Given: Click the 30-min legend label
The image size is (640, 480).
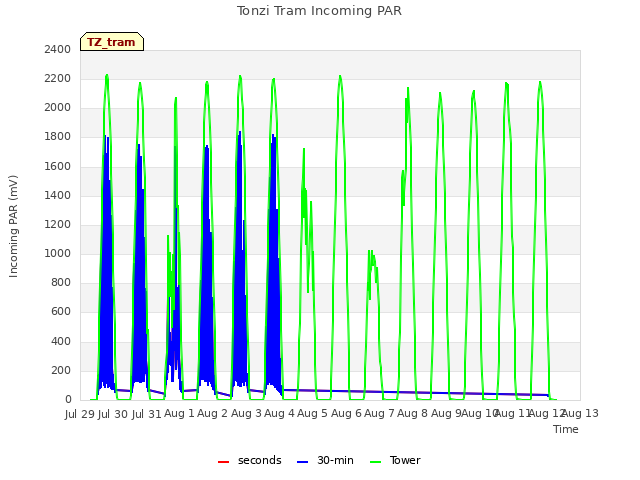Looking at the screenshot, I should [335, 460].
